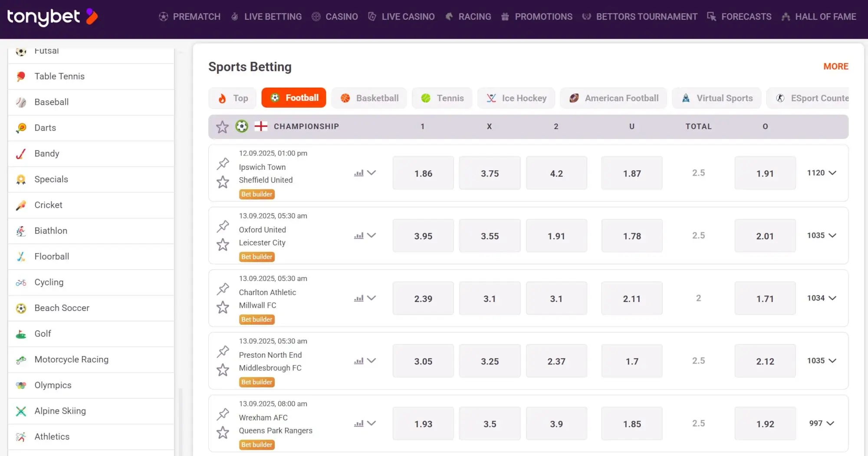
Task: Expand 1120 more markets for Ipswich match
Action: click(x=822, y=173)
